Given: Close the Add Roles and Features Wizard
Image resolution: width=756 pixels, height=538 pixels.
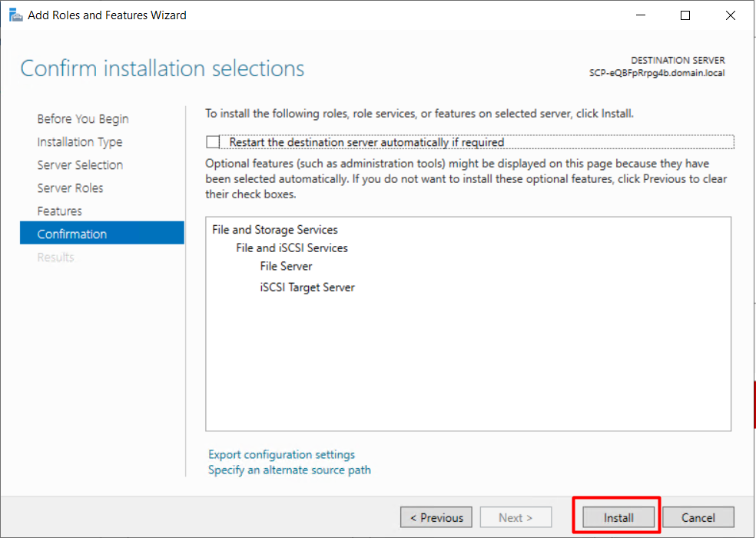Looking at the screenshot, I should [x=731, y=15].
